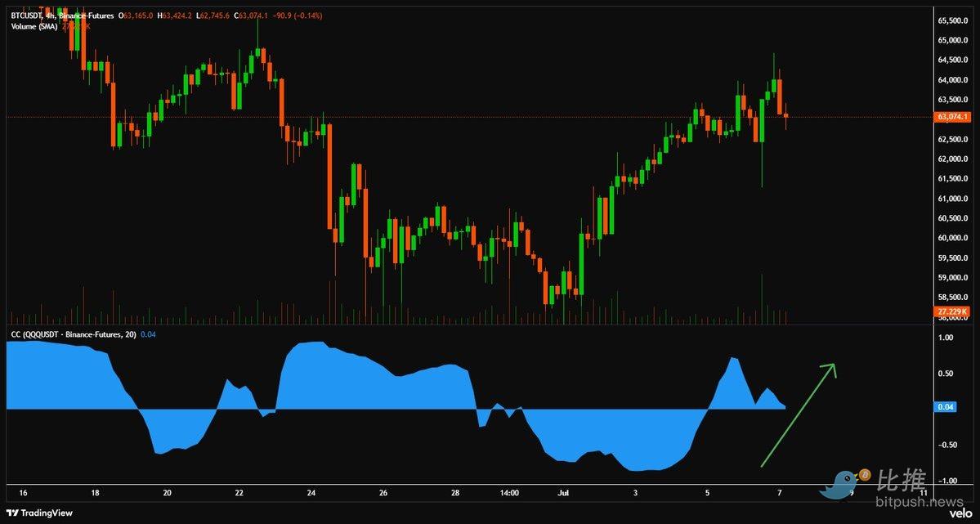Viewport: 980px width, 524px height.
Task: Select the Volume (SMA) indicator label
Action: (x=34, y=26)
